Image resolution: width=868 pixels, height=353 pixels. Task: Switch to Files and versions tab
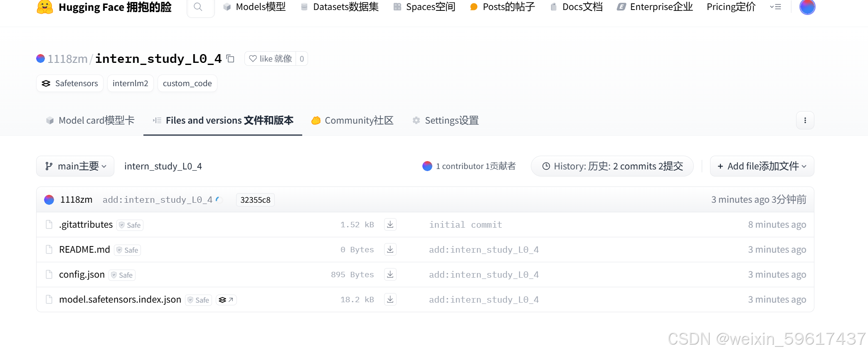[x=223, y=120]
